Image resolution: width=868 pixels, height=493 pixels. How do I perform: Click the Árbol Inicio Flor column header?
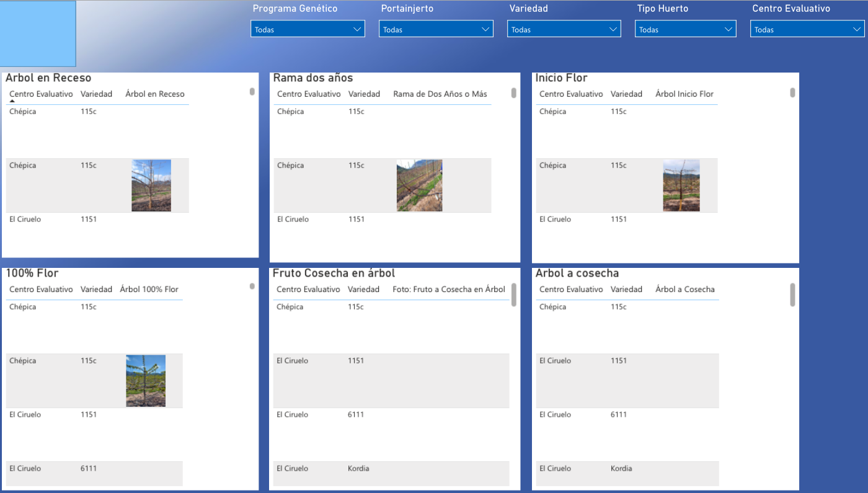point(684,94)
